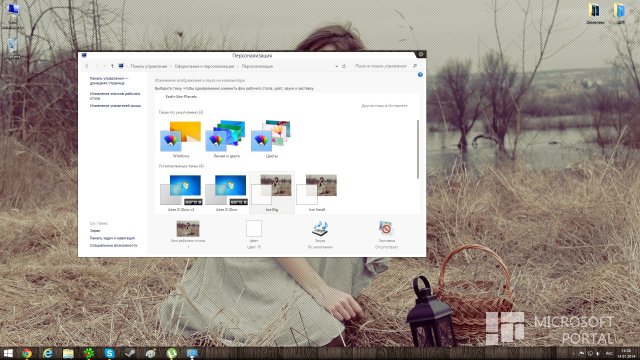Click the themes list vertical scrollbar

418,149
